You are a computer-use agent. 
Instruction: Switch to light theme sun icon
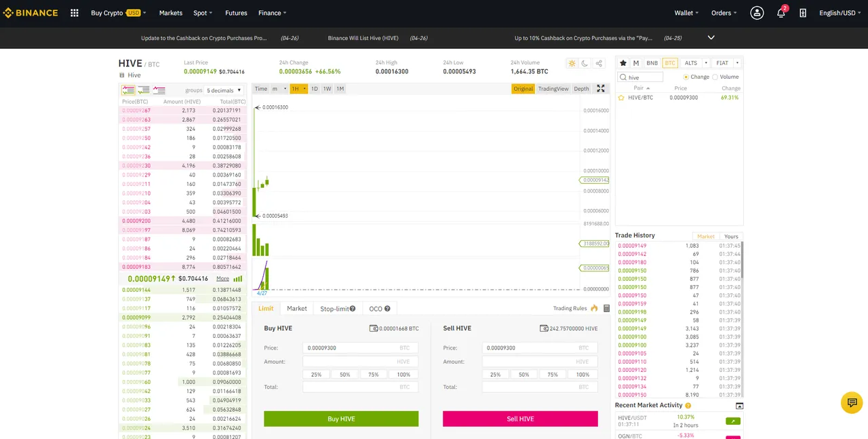pos(572,63)
